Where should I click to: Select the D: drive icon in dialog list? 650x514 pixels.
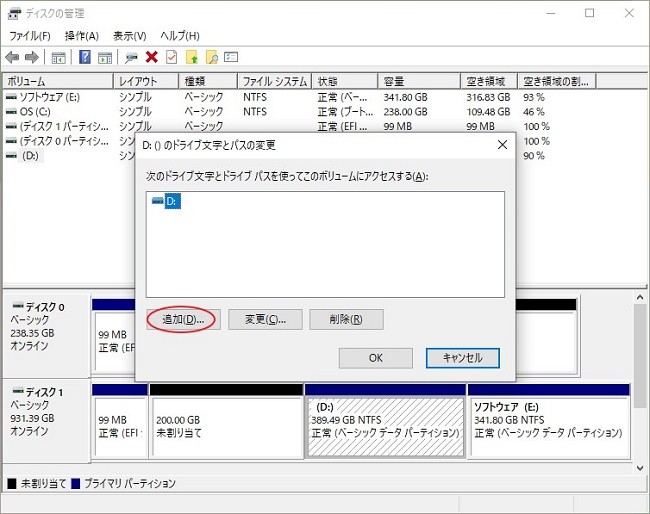coord(158,201)
